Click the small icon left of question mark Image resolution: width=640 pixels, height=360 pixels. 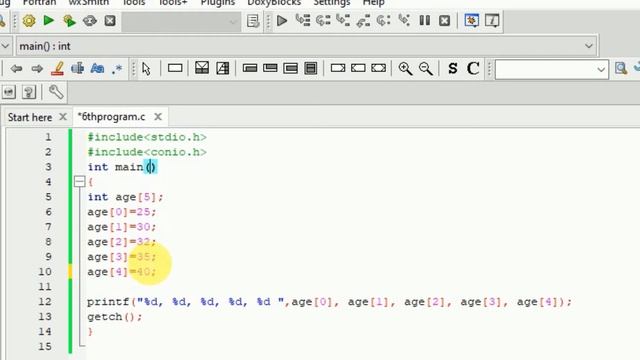[9, 92]
